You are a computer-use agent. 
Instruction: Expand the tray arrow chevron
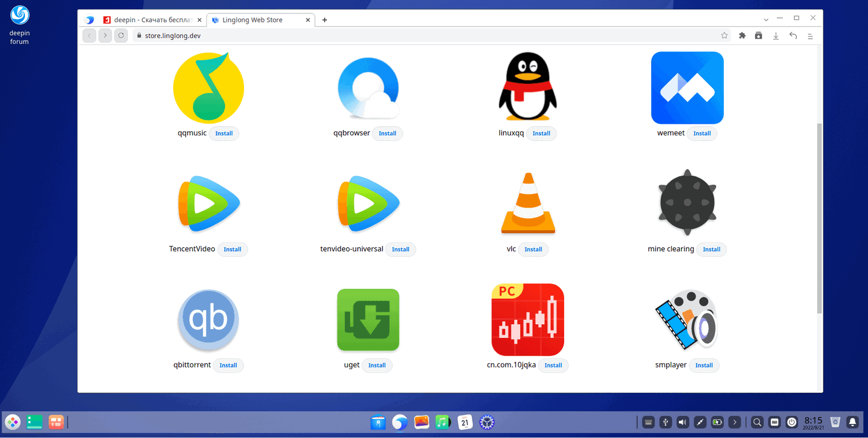[735, 422]
